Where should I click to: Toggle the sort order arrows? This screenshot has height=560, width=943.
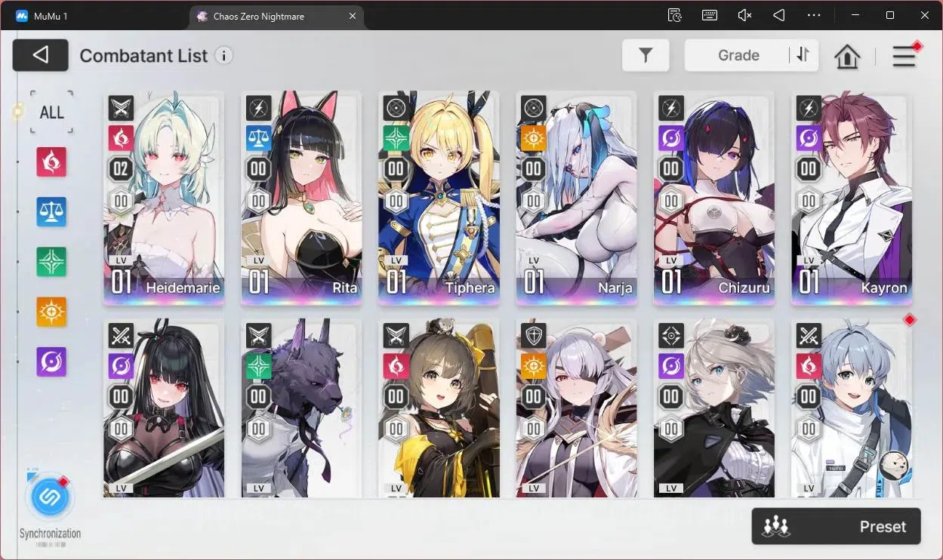(x=803, y=54)
